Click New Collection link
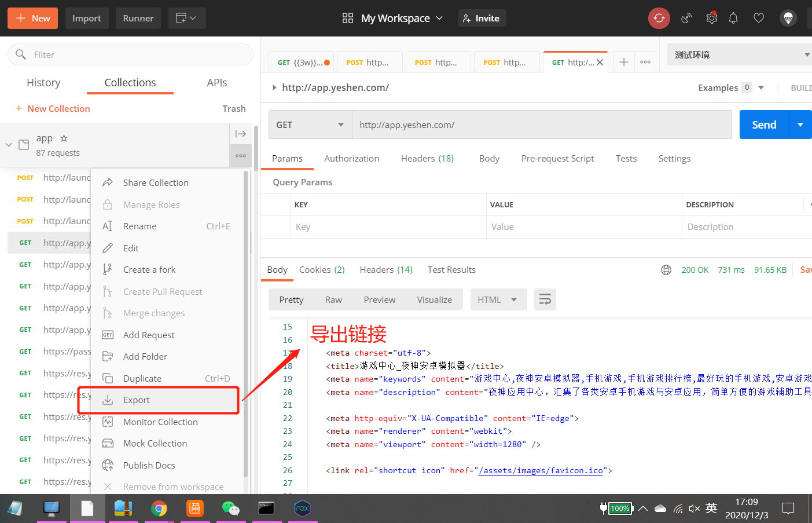The width and height of the screenshot is (812, 523). [53, 109]
